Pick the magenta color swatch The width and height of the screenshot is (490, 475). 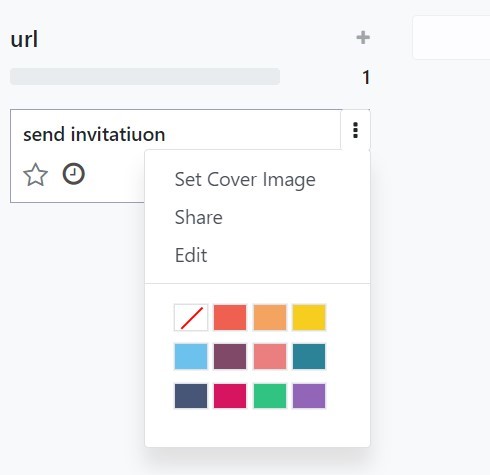click(230, 396)
